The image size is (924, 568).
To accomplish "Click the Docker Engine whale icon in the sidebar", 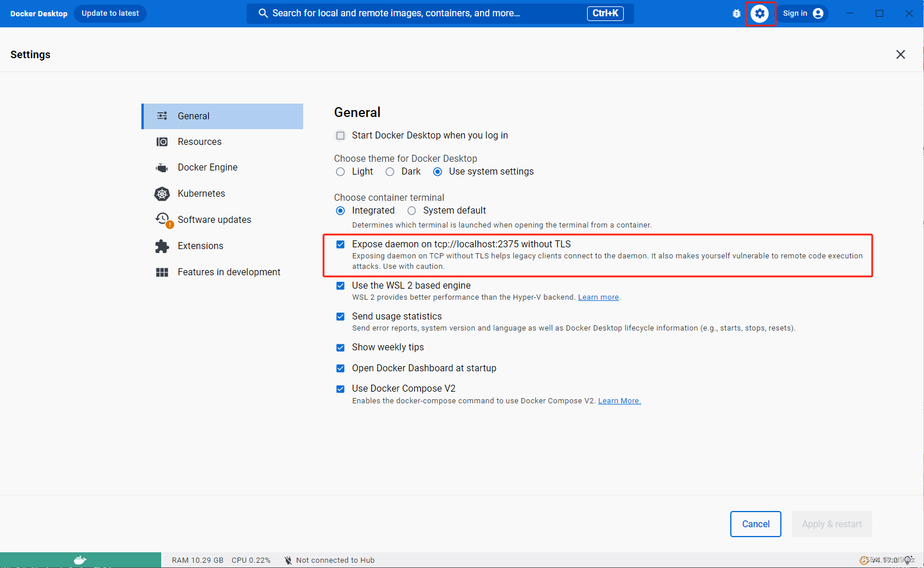I will tap(162, 168).
